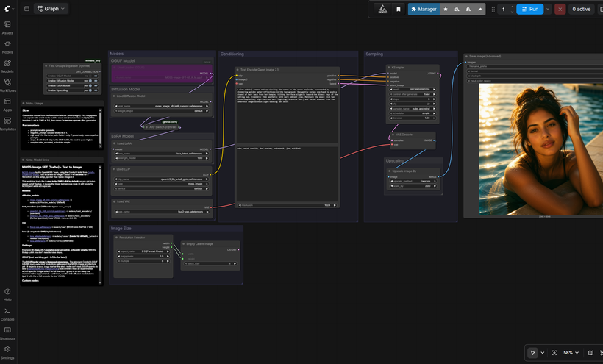The width and height of the screenshot is (603, 364).
Task: Collapse the Save Image (Advanced) node dot
Action: 466,56
